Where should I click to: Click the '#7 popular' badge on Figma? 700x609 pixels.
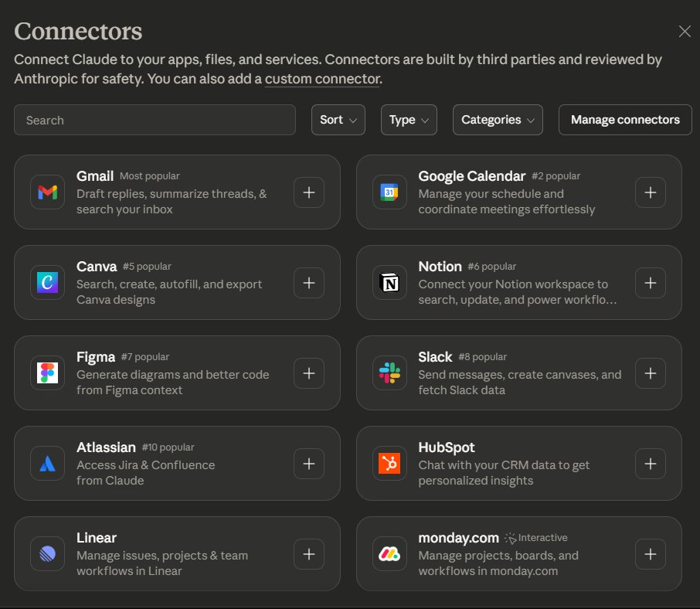pos(145,357)
